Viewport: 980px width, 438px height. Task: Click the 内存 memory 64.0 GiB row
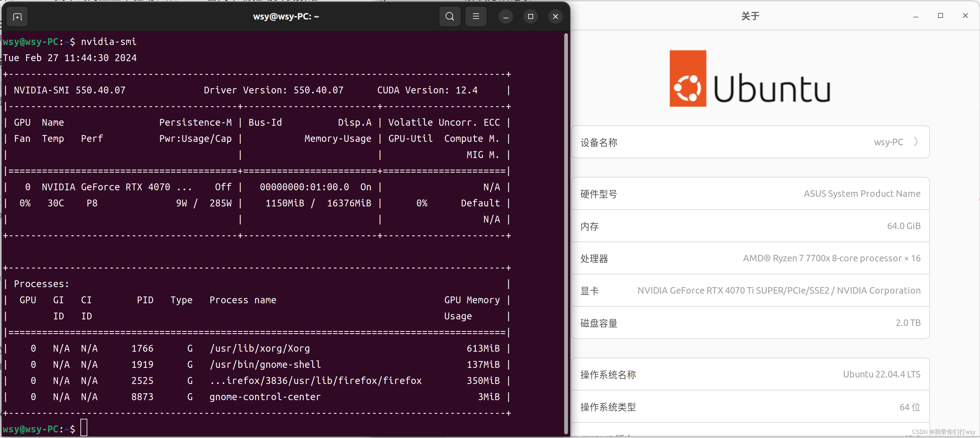point(750,226)
